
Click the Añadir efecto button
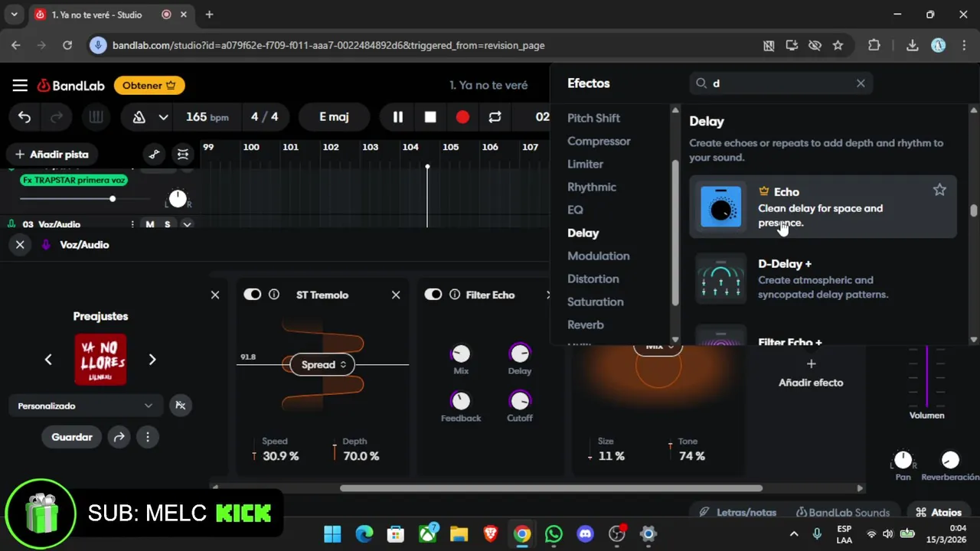point(811,373)
